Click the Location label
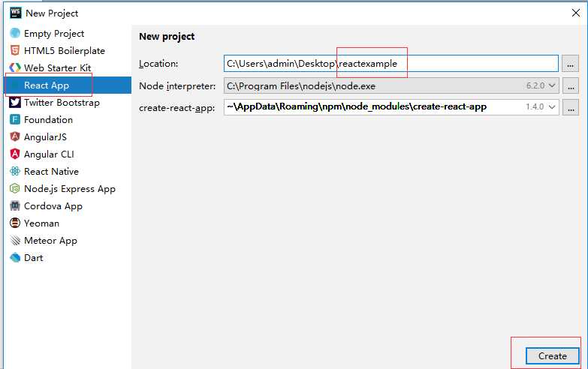This screenshot has width=588, height=369. [x=158, y=64]
